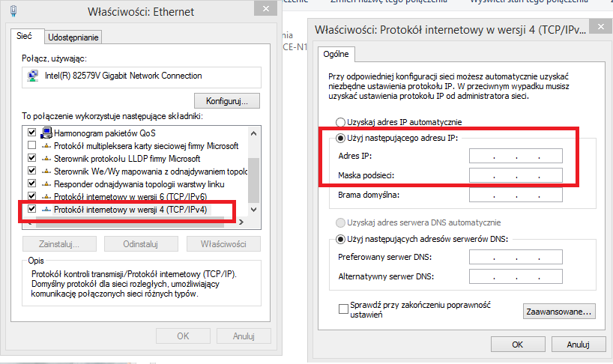This screenshot has width=613, height=364.
Task: Click the Ethernet properties title bar icon
Action: 13,11
